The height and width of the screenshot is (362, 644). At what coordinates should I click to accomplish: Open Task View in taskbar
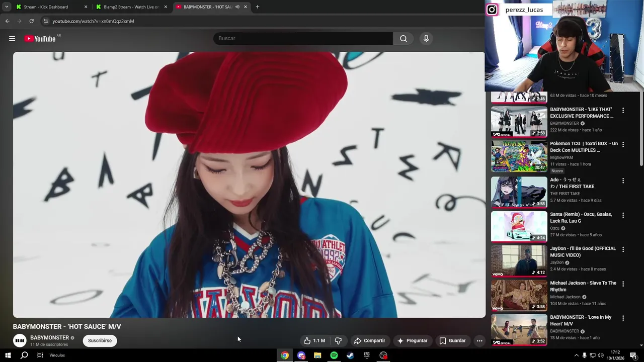[x=40, y=355]
